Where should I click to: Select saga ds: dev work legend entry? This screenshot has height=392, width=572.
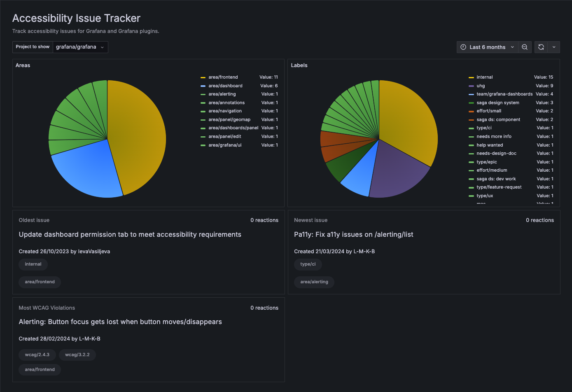tap(496, 179)
